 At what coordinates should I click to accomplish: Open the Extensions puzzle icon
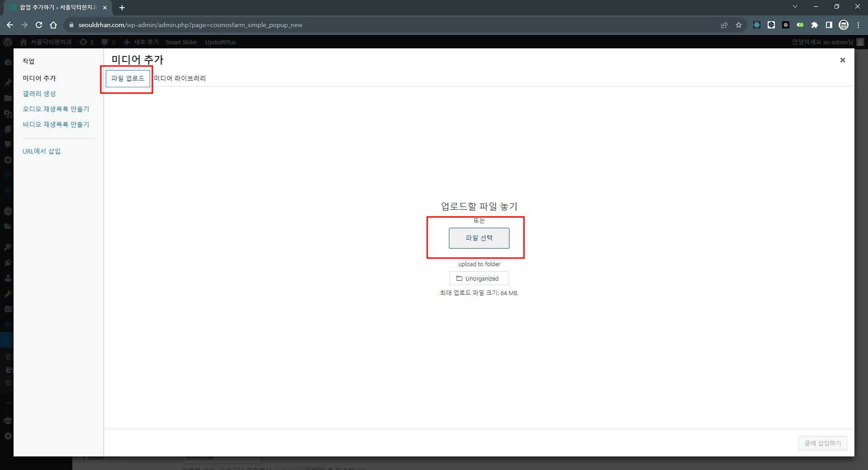pyautogui.click(x=815, y=25)
